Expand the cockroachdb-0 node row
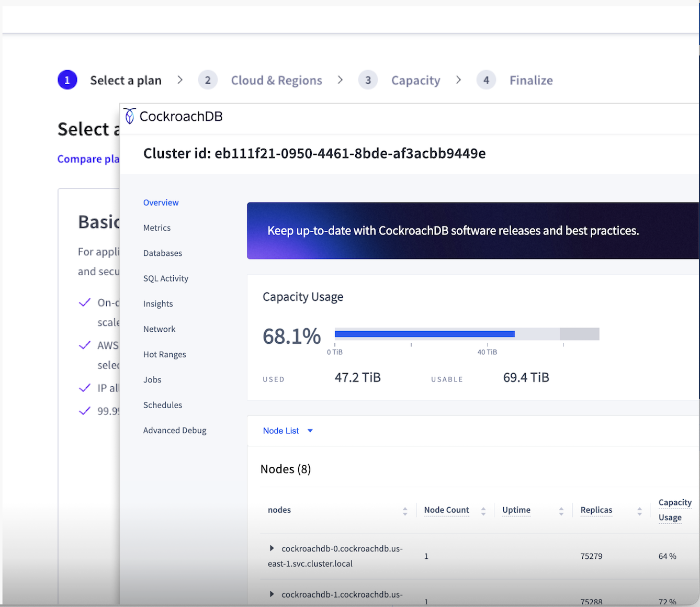This screenshot has width=700, height=607. point(272,548)
